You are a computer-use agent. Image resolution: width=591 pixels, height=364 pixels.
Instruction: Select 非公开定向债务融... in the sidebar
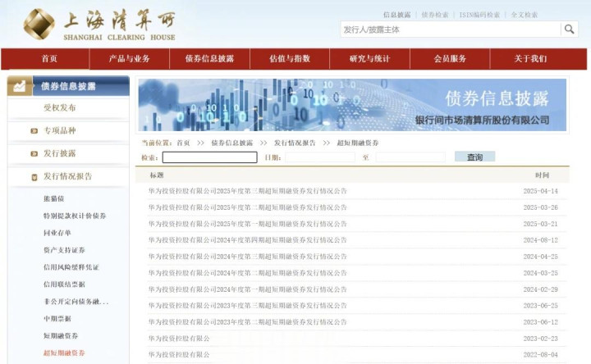pos(76,302)
